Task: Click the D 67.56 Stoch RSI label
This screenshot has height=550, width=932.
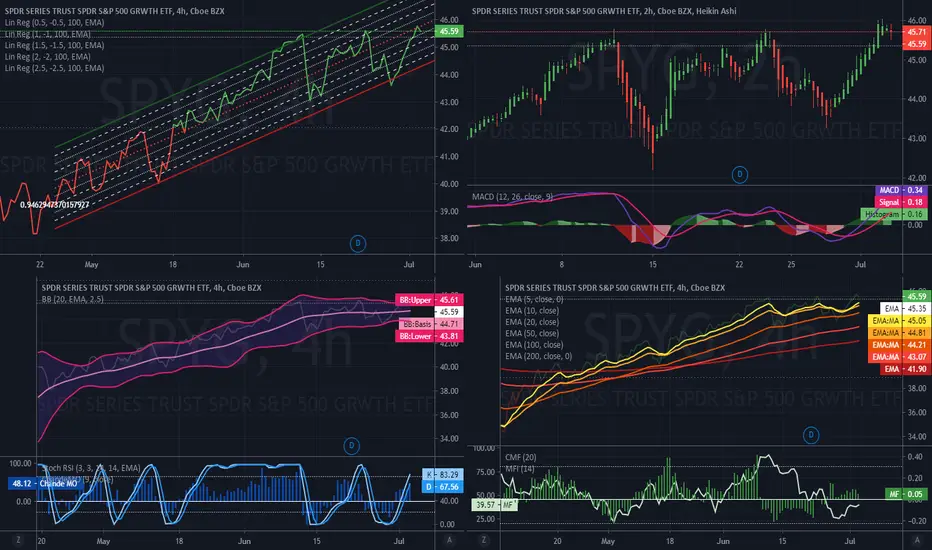Action: pos(442,486)
